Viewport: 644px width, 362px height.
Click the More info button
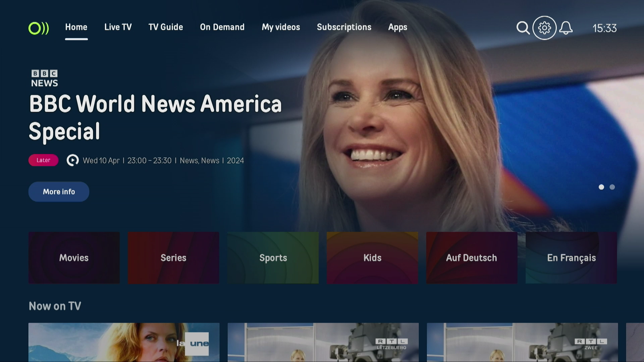click(59, 192)
